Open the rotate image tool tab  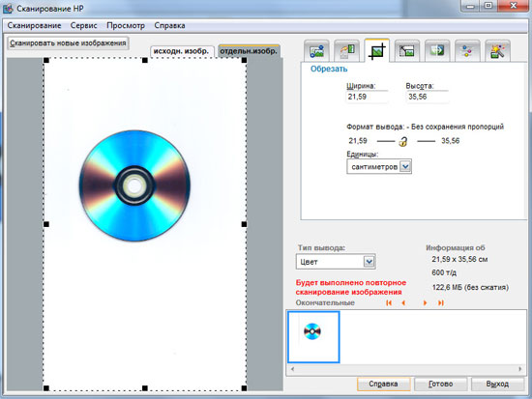[x=346, y=51]
